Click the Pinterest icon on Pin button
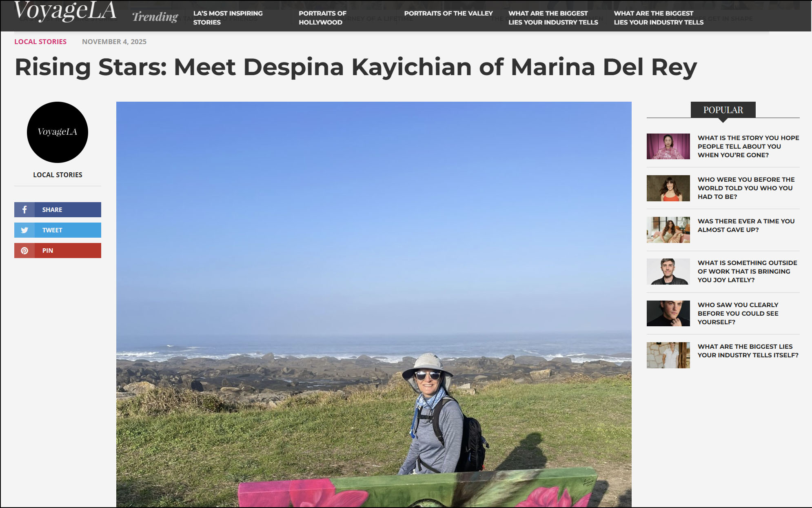The width and height of the screenshot is (812, 508). coord(24,250)
